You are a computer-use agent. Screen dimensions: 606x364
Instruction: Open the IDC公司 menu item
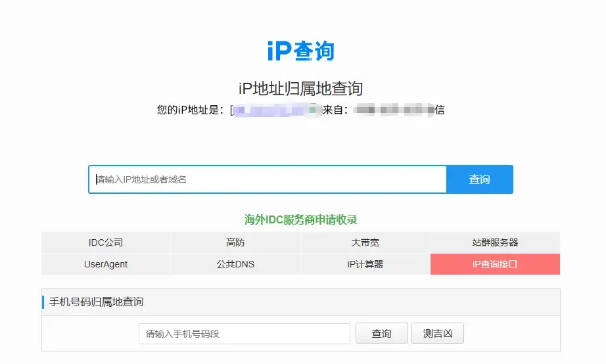pyautogui.click(x=106, y=242)
